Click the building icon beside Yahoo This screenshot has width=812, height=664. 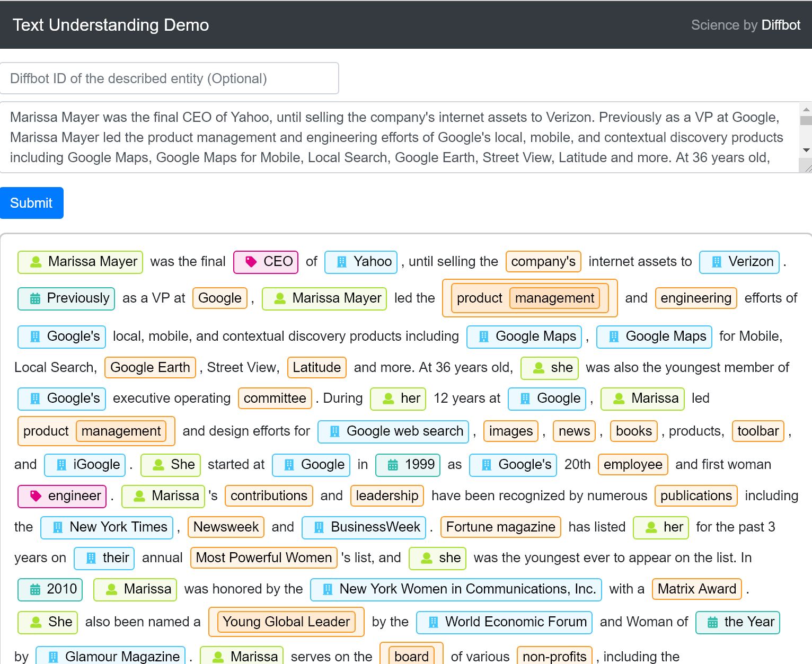tap(342, 262)
